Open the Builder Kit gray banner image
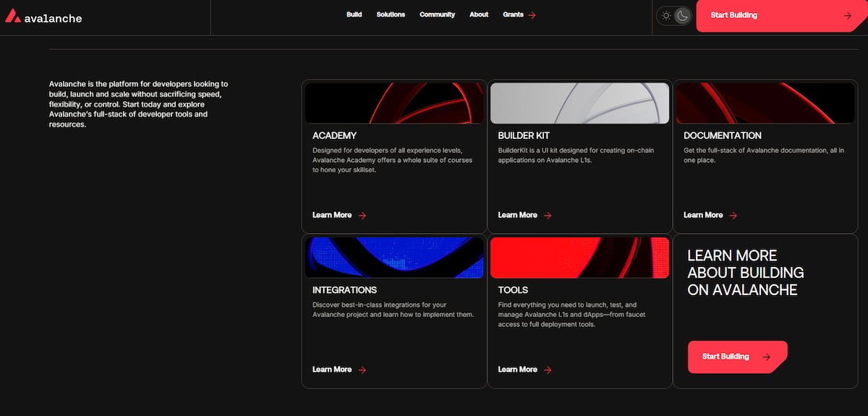The image size is (868, 416). [x=580, y=103]
